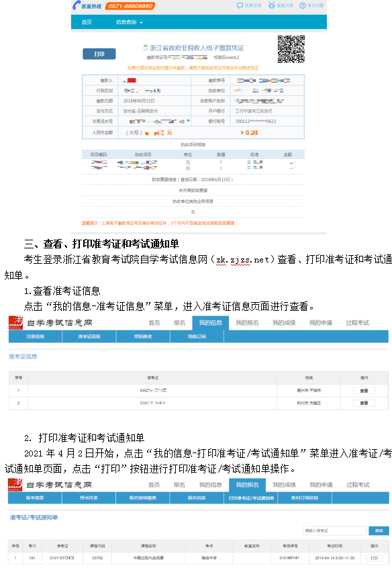Open the 智能问答 robot icon
The image size is (392, 574).
coord(271,5)
